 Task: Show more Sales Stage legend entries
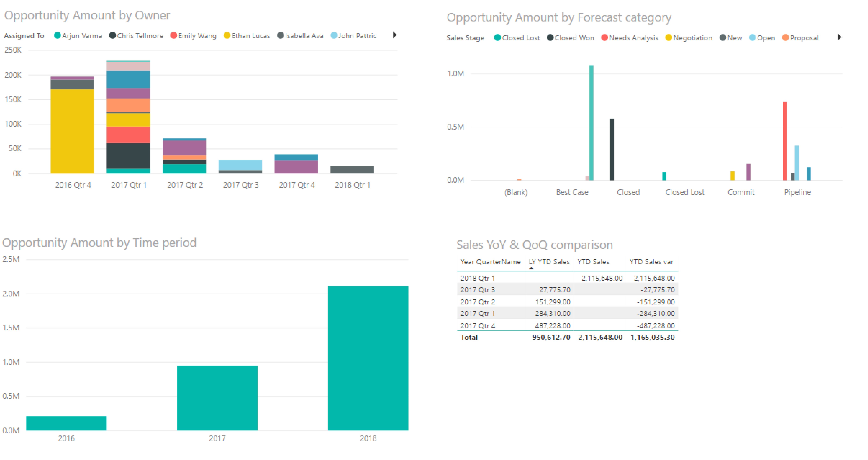coord(839,37)
